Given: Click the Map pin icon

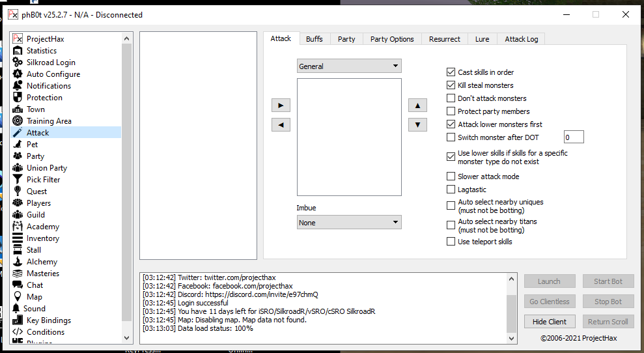Looking at the screenshot, I should [18, 297].
